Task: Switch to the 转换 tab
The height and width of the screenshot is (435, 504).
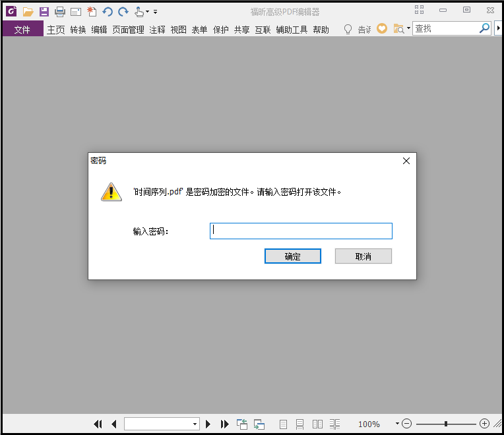Action: [x=78, y=30]
